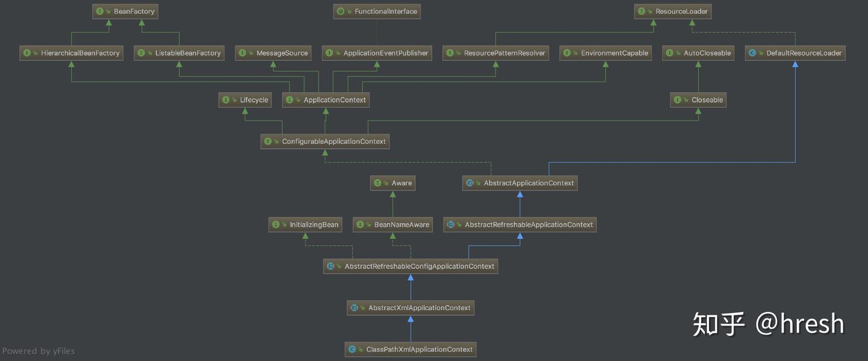Select the BeanFactory interface node
This screenshot has width=868, height=361.
[125, 11]
